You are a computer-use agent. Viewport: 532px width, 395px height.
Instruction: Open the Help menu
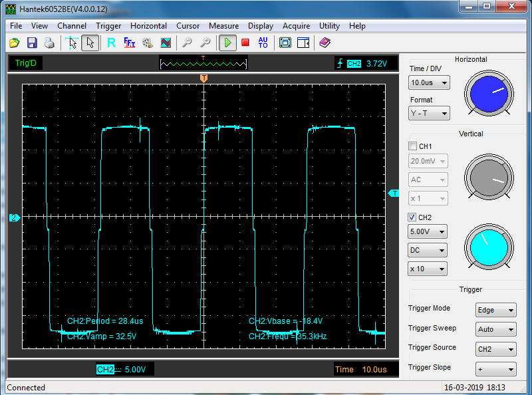click(x=357, y=26)
